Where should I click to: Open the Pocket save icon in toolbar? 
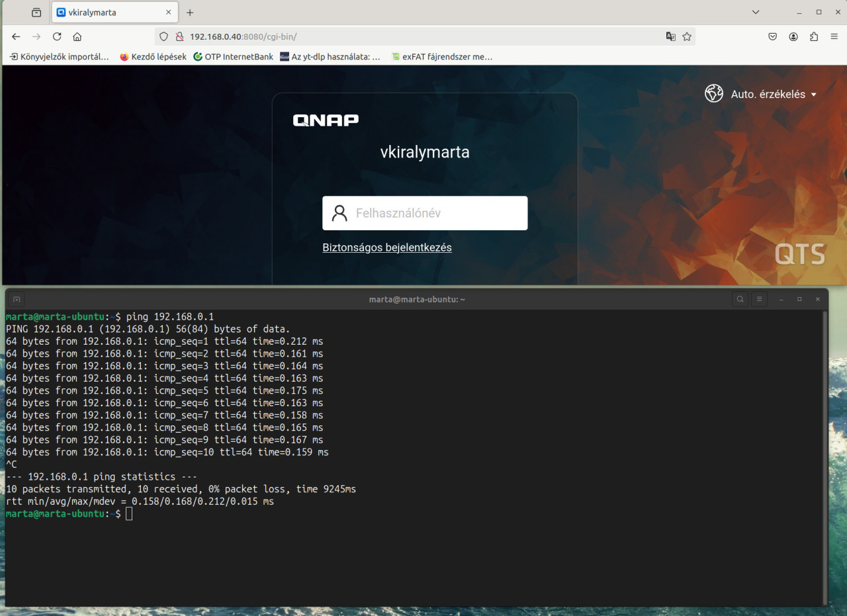pos(772,36)
